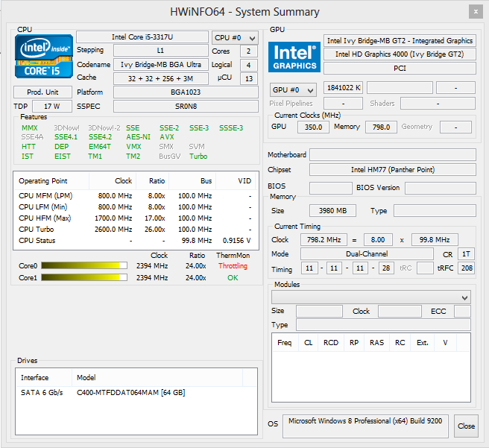Click the Core0 usage bar
Image resolution: width=489 pixels, height=448 pixels.
pyautogui.click(x=84, y=265)
